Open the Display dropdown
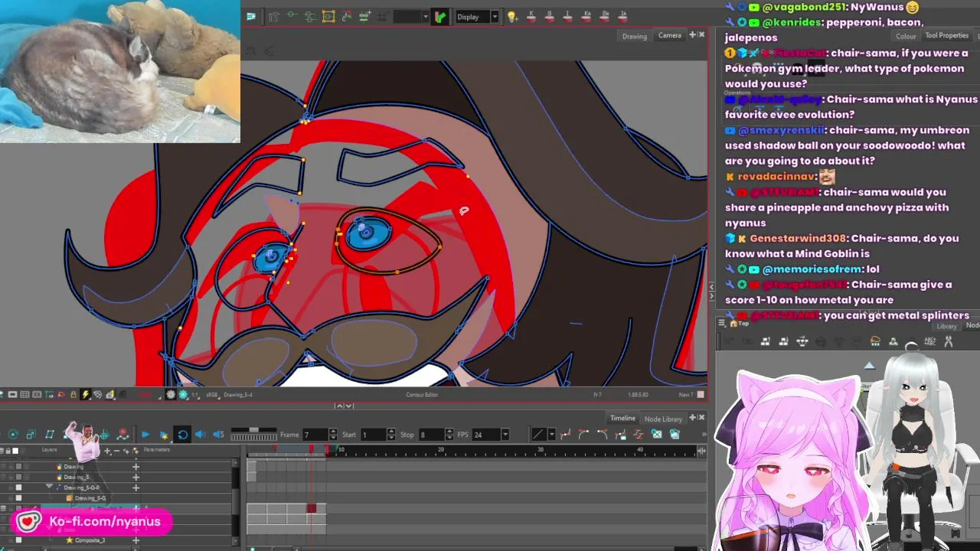 click(x=478, y=17)
